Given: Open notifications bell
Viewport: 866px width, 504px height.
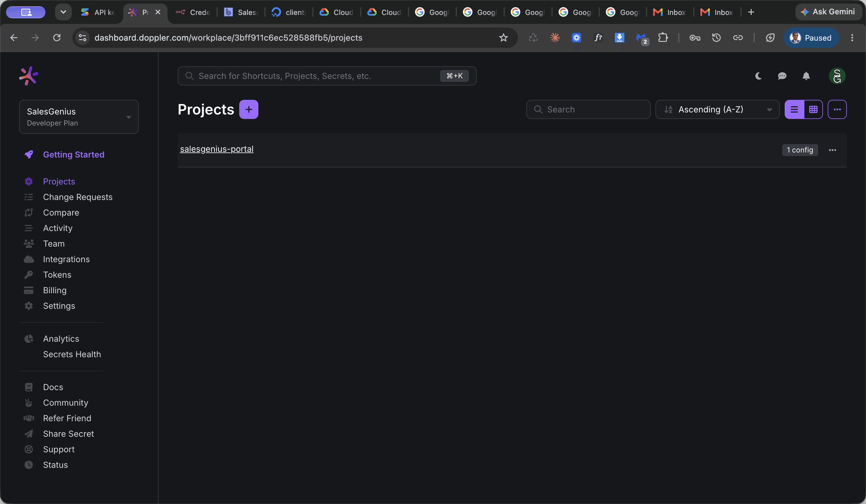Looking at the screenshot, I should click(806, 76).
